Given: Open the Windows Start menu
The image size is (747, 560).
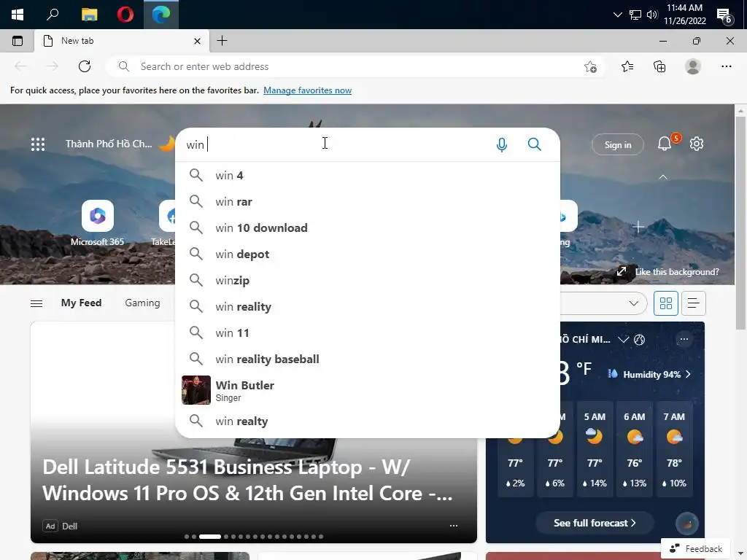Looking at the screenshot, I should (18, 15).
